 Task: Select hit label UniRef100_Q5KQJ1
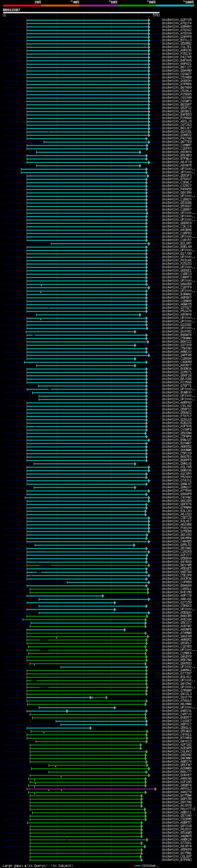pyautogui.click(x=177, y=728)
